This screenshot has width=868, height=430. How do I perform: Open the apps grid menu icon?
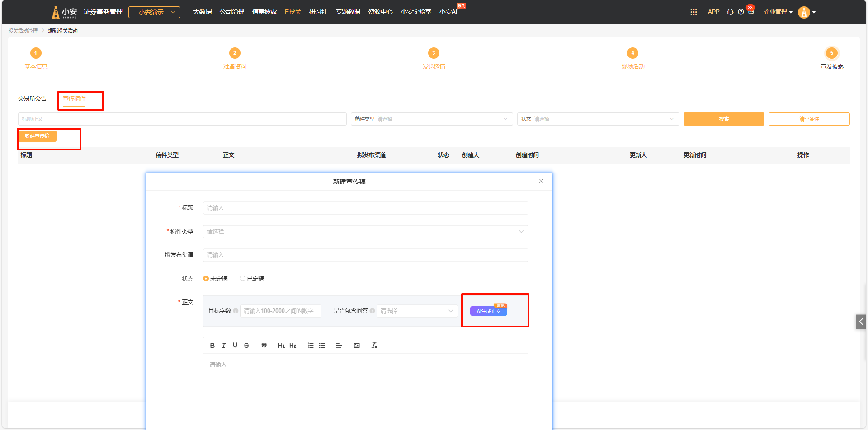pyautogui.click(x=693, y=12)
